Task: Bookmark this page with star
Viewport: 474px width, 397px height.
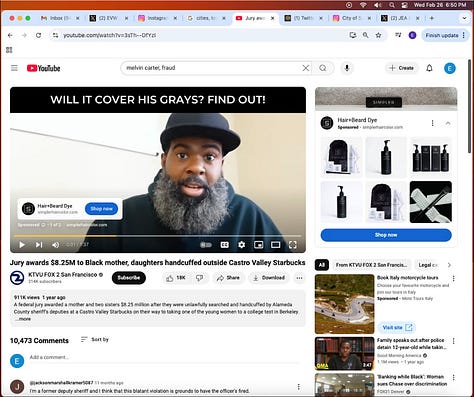Action: point(378,35)
